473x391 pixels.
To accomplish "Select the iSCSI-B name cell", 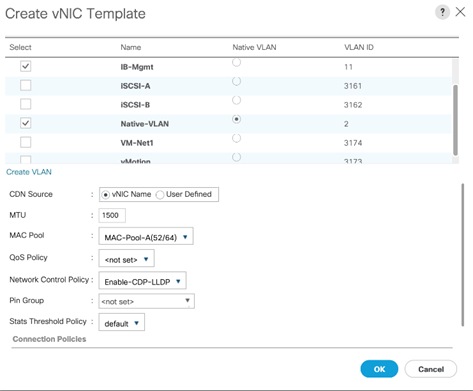I will 135,105.
